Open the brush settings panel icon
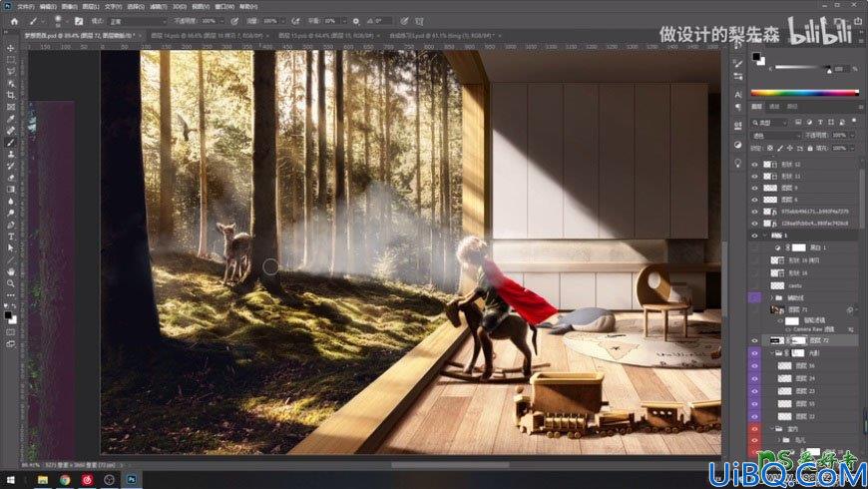Screen dimensions: 868x489 (79, 21)
